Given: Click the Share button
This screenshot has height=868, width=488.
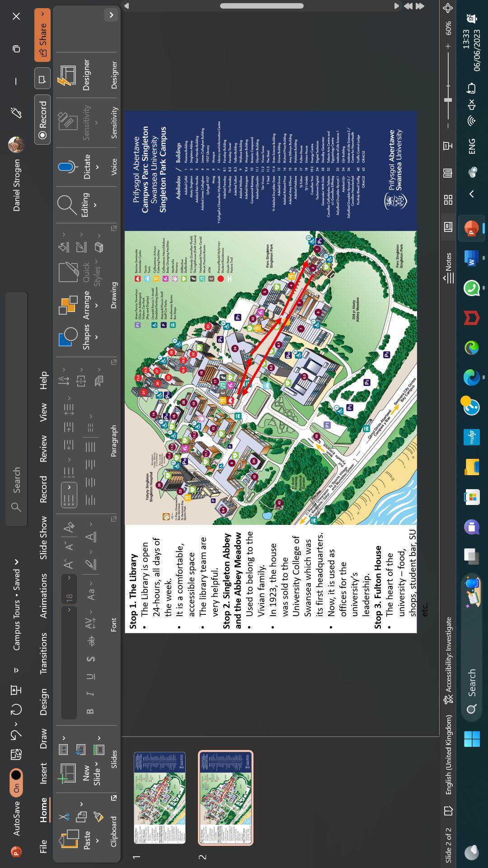Looking at the screenshot, I should 42,35.
